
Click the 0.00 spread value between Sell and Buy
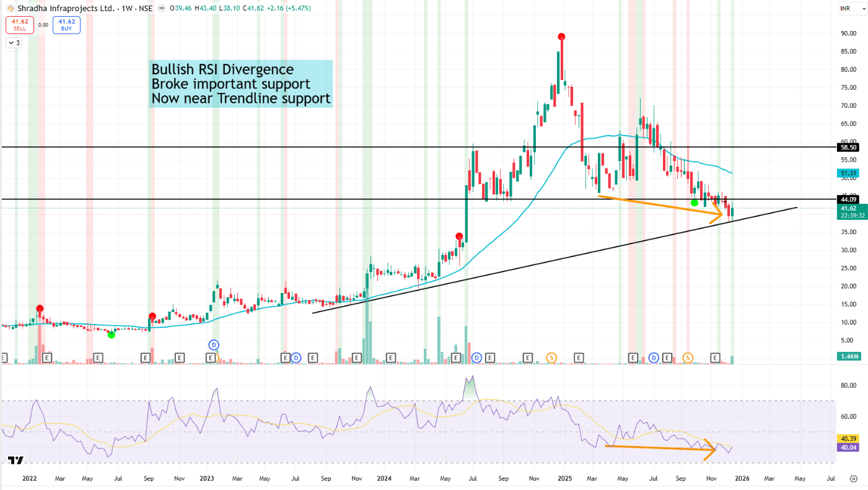pos(43,25)
